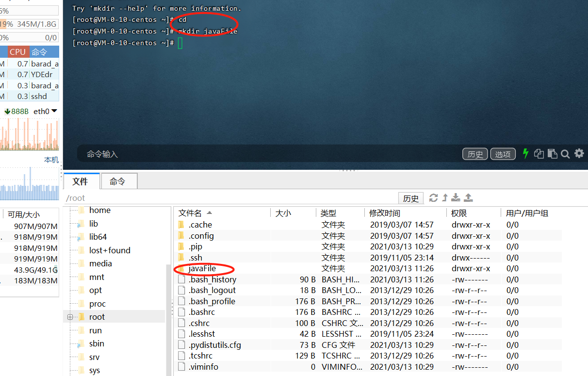
Task: Click the sbin symlink folder icon
Action: (x=81, y=343)
